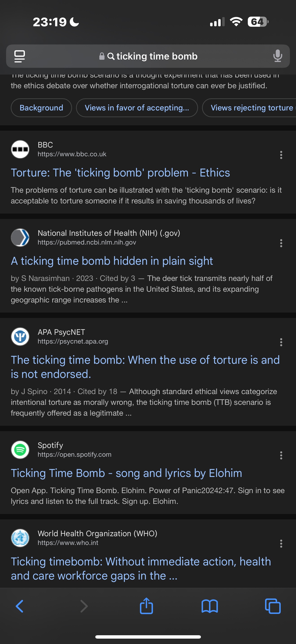Select the Views in favor of accepting chip

(x=137, y=108)
